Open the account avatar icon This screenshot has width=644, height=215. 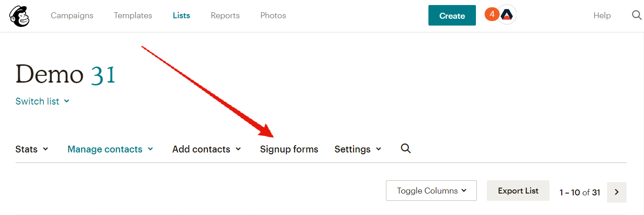click(x=507, y=15)
